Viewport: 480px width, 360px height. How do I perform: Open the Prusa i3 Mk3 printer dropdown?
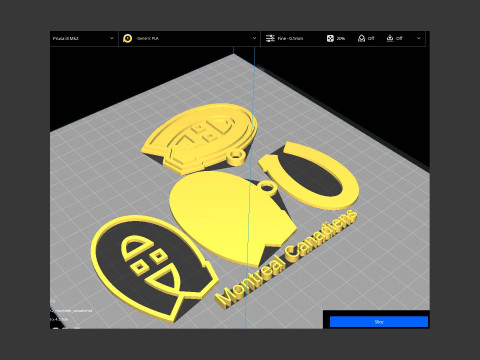[84, 38]
